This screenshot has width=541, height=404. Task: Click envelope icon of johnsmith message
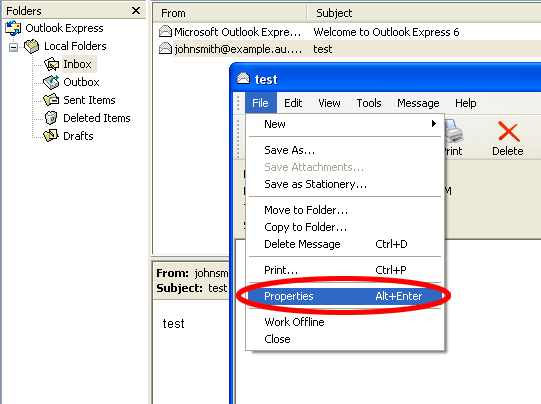165,49
